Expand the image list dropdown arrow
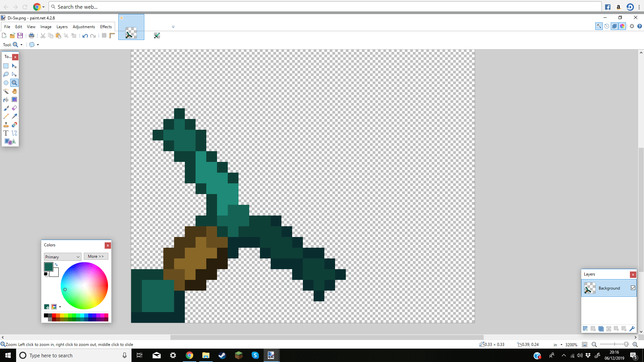 point(173,26)
